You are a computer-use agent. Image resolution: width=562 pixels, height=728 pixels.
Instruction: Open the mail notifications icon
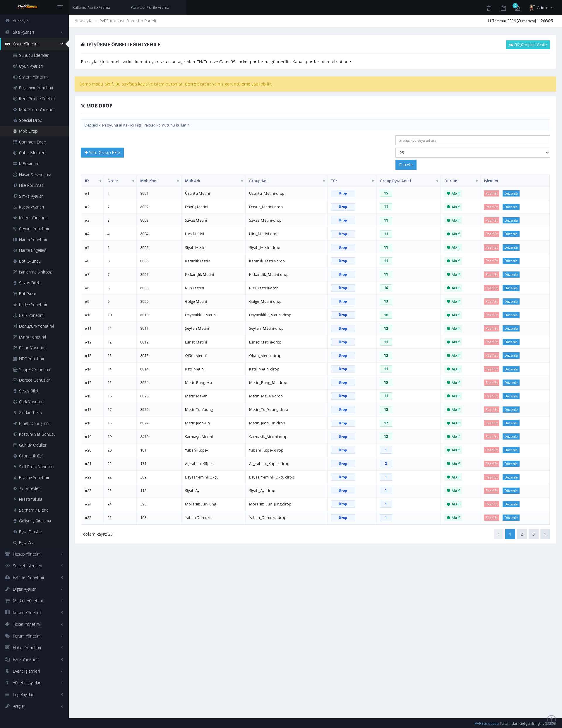[517, 8]
